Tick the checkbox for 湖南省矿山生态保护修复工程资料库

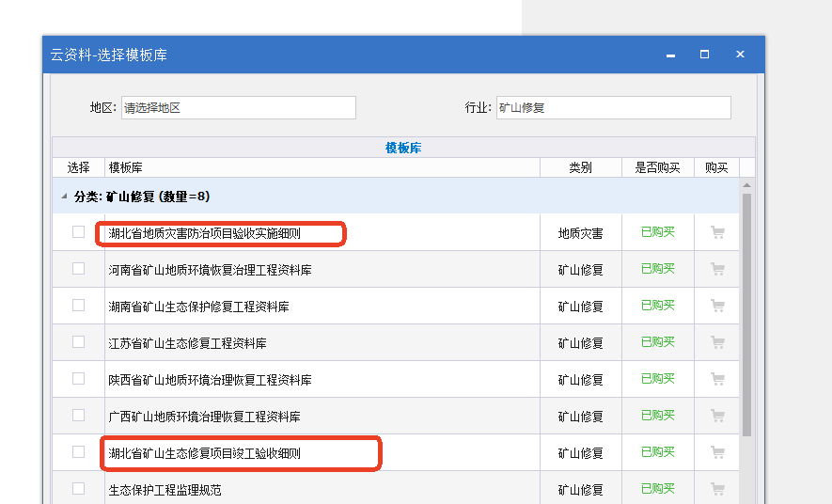click(x=78, y=306)
